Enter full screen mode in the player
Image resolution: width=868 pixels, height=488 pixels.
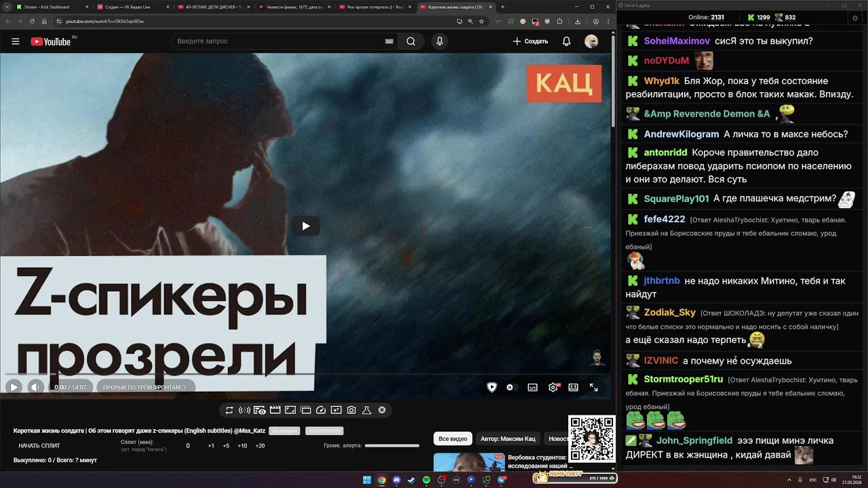point(593,387)
